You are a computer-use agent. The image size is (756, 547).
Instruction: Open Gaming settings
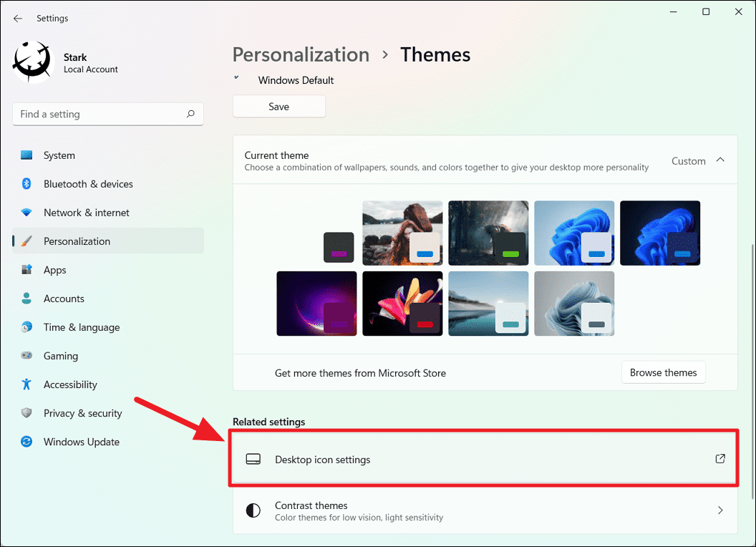pyautogui.click(x=108, y=356)
